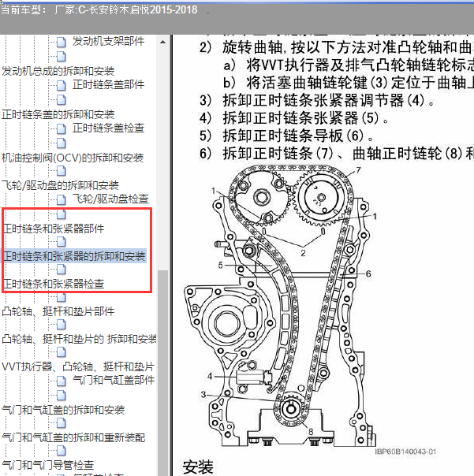474x476 pixels.
Task: Open 飞轮/驱动盘的拆卸和安装 topic
Action: pyautogui.click(x=60, y=185)
